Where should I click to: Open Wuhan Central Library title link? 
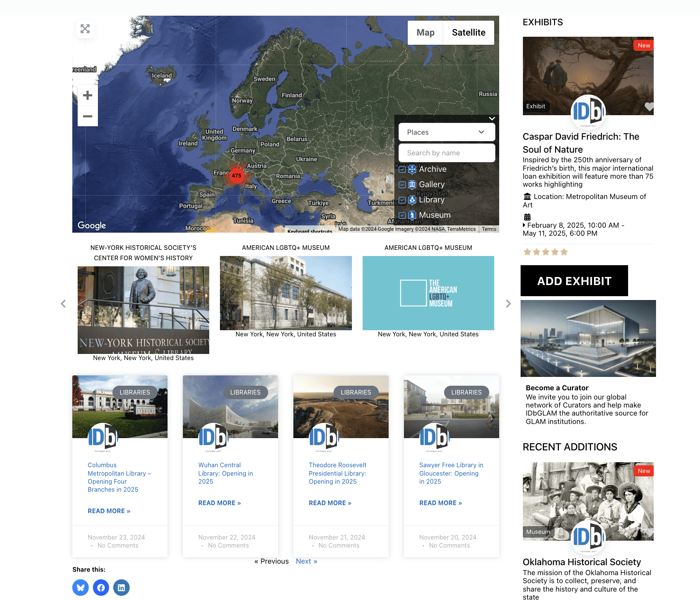(226, 473)
